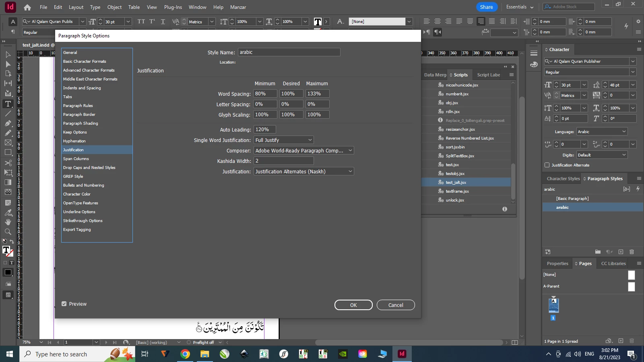Switch to Script Label tab
This screenshot has width=644, height=362.
tap(489, 75)
